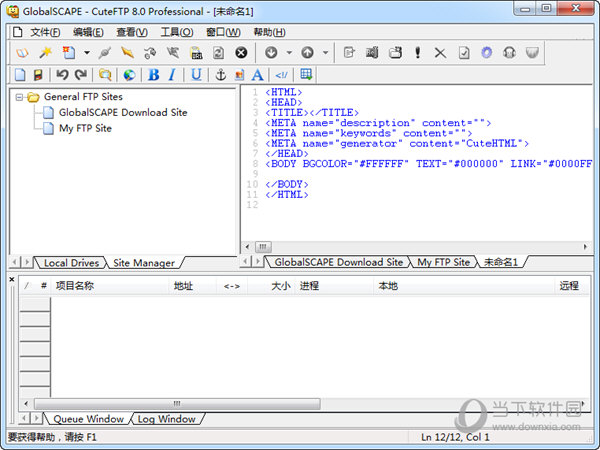Undo the last edit

(62, 75)
